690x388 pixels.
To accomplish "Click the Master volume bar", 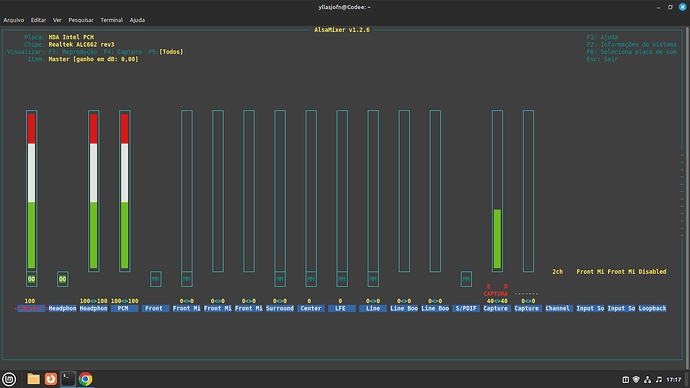I will pyautogui.click(x=31, y=191).
